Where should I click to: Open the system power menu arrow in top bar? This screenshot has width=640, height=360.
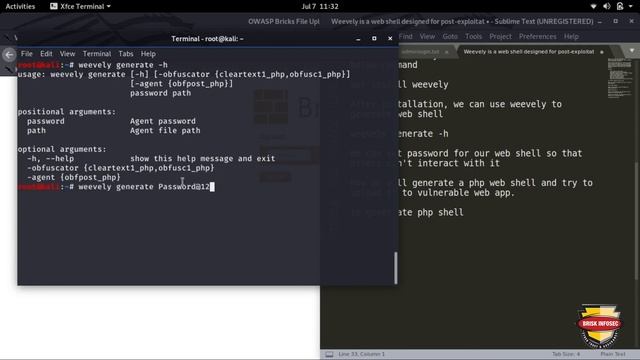point(631,6)
